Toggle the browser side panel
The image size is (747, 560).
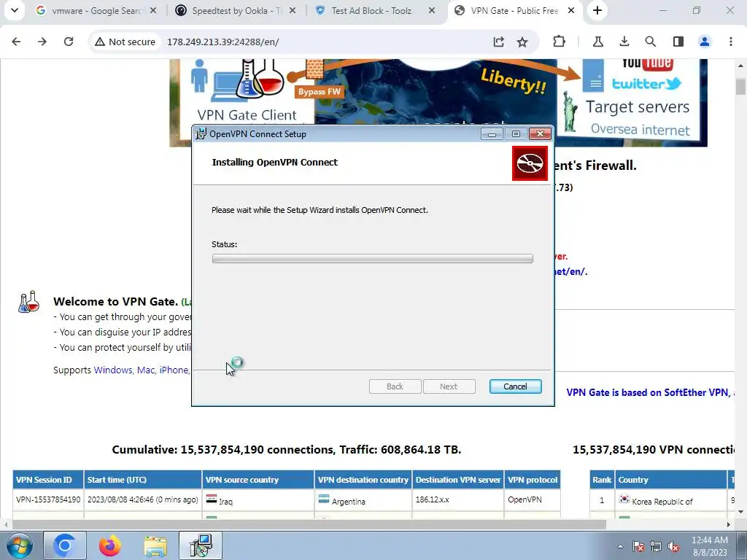[x=678, y=42]
